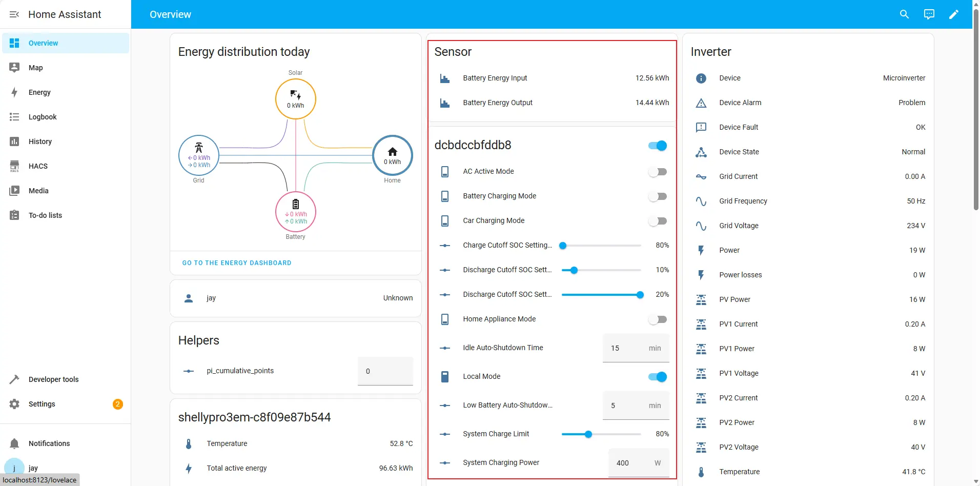Click the search icon in header

904,14
